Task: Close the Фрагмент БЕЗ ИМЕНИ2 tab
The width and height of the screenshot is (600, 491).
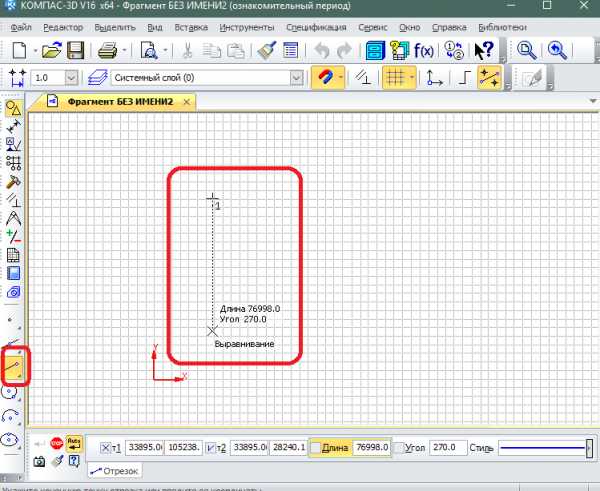Action: point(186,102)
